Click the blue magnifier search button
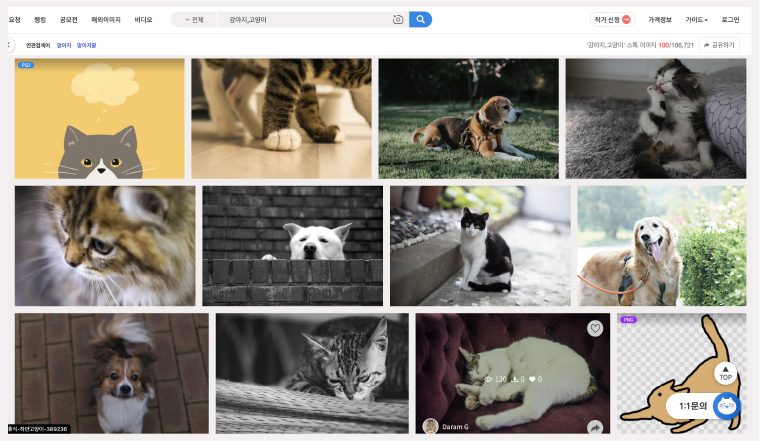Screen dimensions: 760x441 420,19
